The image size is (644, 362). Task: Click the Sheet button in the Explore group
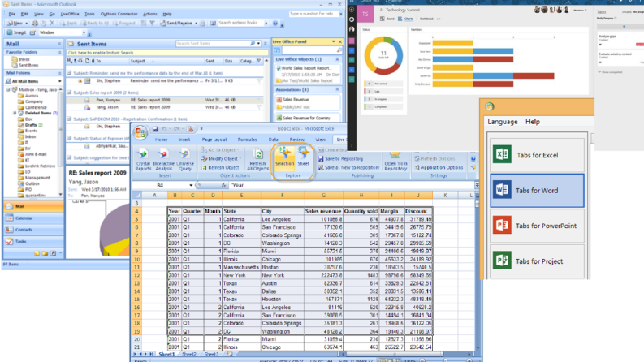[303, 157]
